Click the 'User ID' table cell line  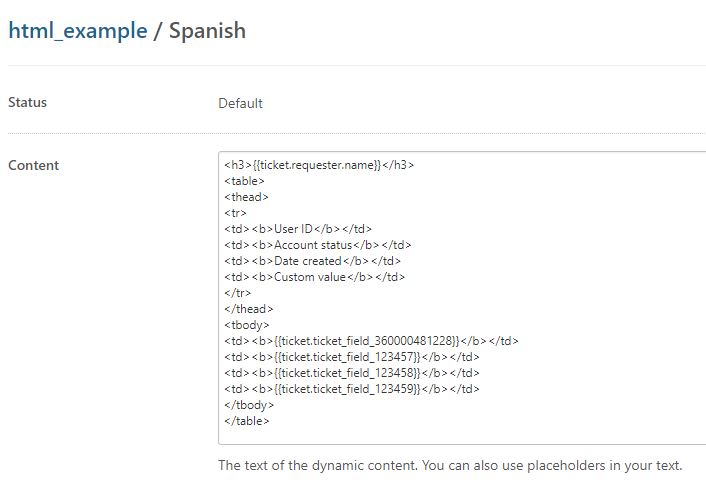tap(298, 229)
